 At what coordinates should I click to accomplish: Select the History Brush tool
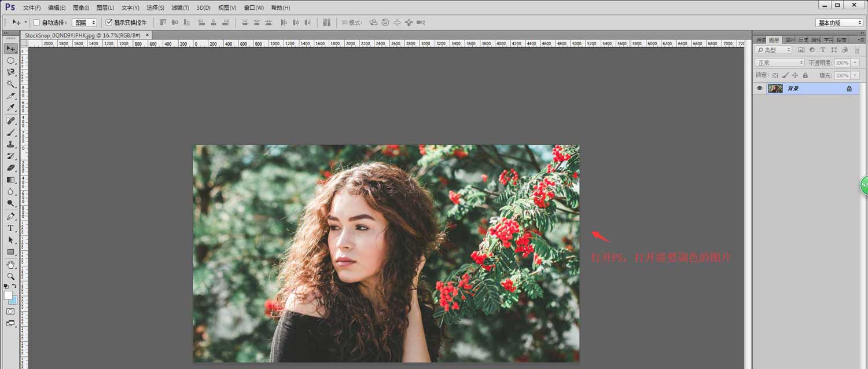coord(10,156)
